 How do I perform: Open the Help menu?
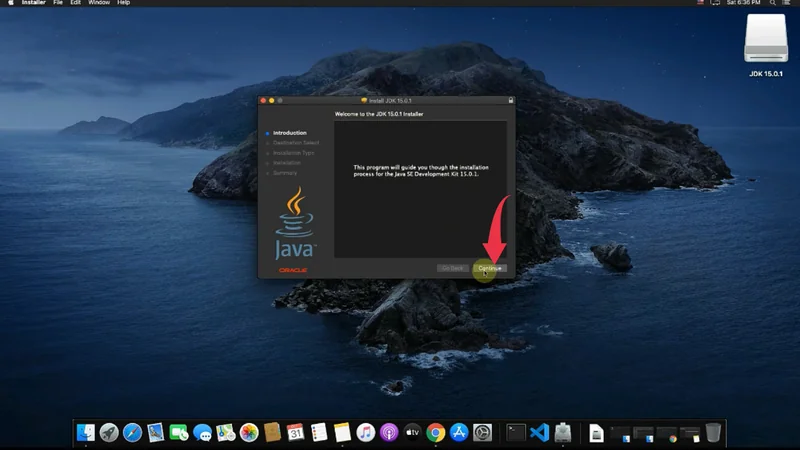[124, 3]
